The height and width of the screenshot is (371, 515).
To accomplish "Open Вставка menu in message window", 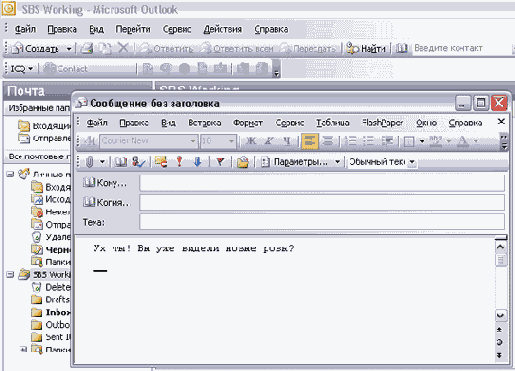I will point(205,123).
